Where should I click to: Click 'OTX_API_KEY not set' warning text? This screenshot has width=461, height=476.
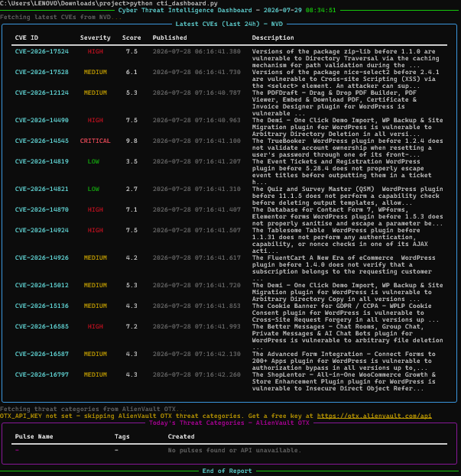point(36,416)
